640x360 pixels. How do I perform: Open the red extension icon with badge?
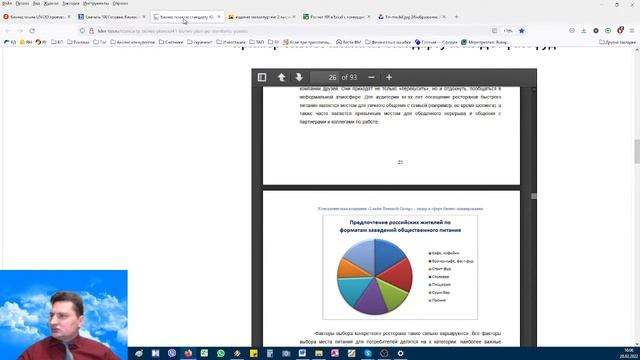[620, 31]
